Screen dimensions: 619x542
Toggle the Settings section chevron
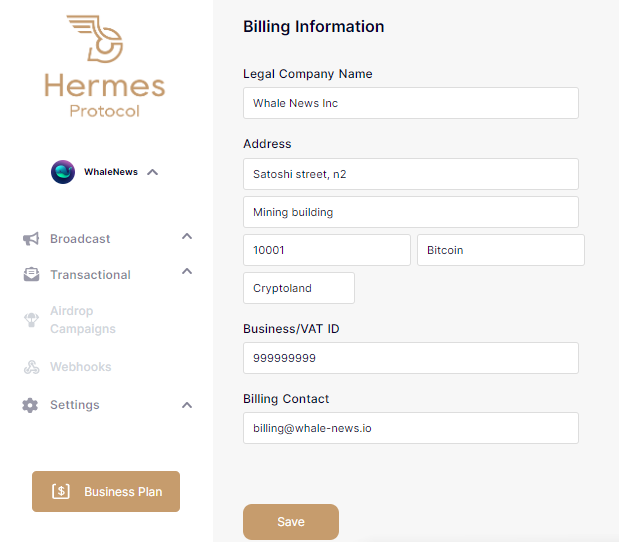[x=187, y=405]
